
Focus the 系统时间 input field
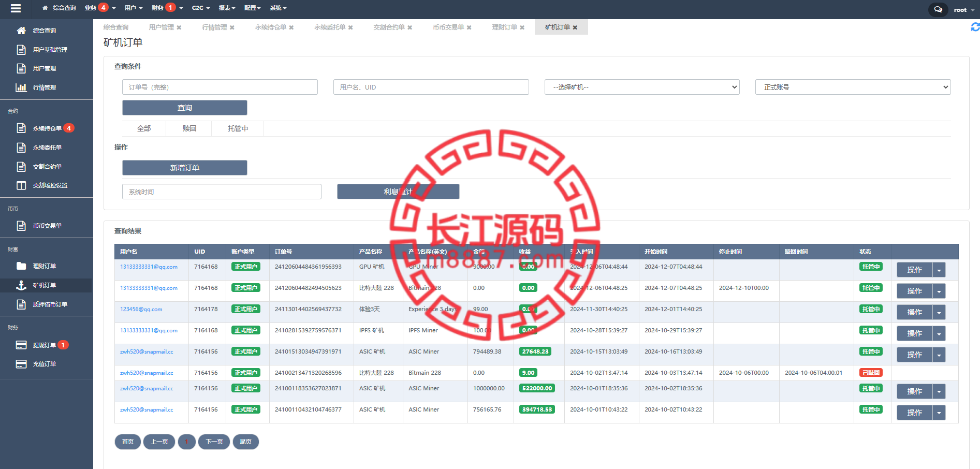222,192
